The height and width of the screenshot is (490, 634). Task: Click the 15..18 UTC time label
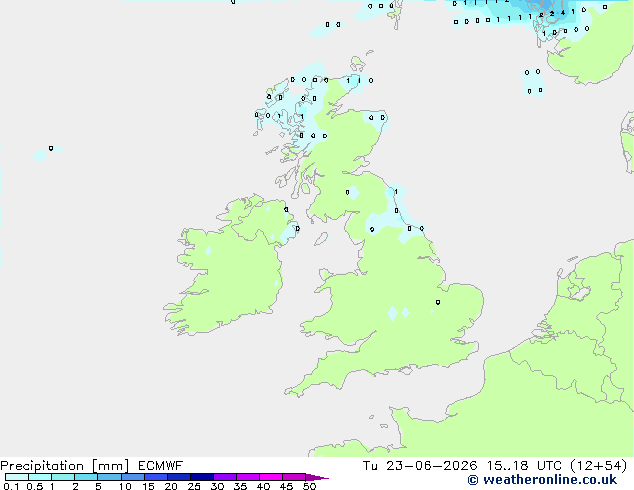pyautogui.click(x=524, y=466)
